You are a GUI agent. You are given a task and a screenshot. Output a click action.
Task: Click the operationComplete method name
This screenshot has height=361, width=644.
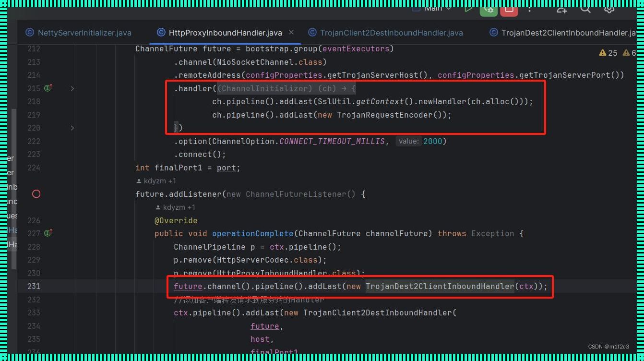tap(252, 233)
